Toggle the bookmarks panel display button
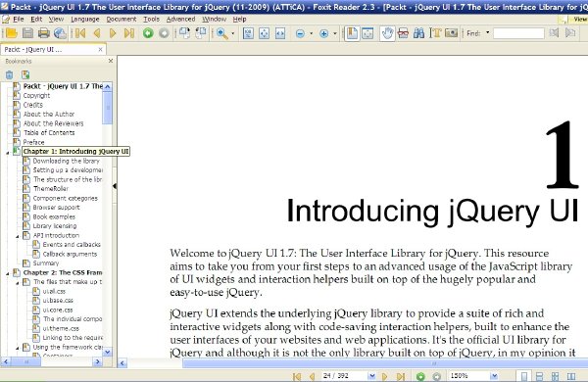This screenshot has height=382, width=588. [x=352, y=33]
